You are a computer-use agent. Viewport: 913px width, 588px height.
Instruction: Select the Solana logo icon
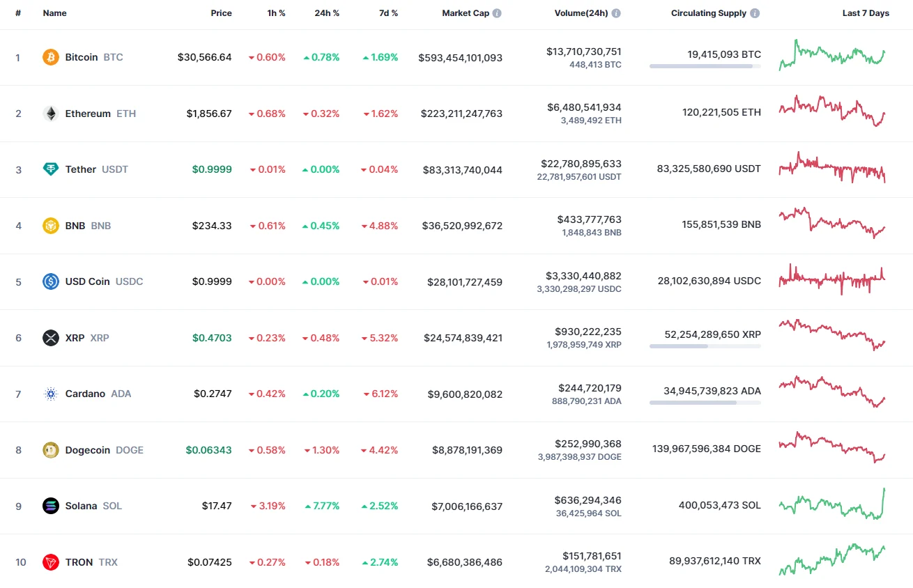50,506
